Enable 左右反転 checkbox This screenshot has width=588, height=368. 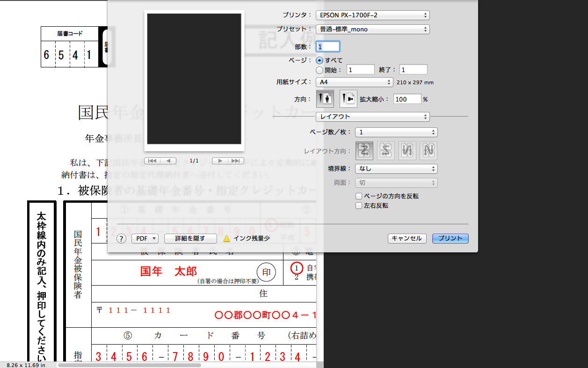[x=359, y=206]
